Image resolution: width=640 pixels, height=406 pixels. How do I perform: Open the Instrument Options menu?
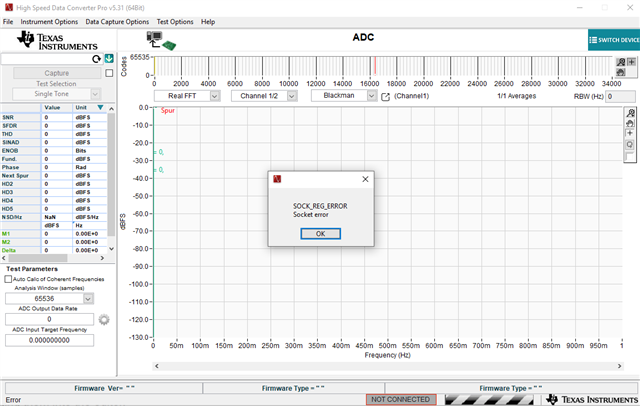49,22
